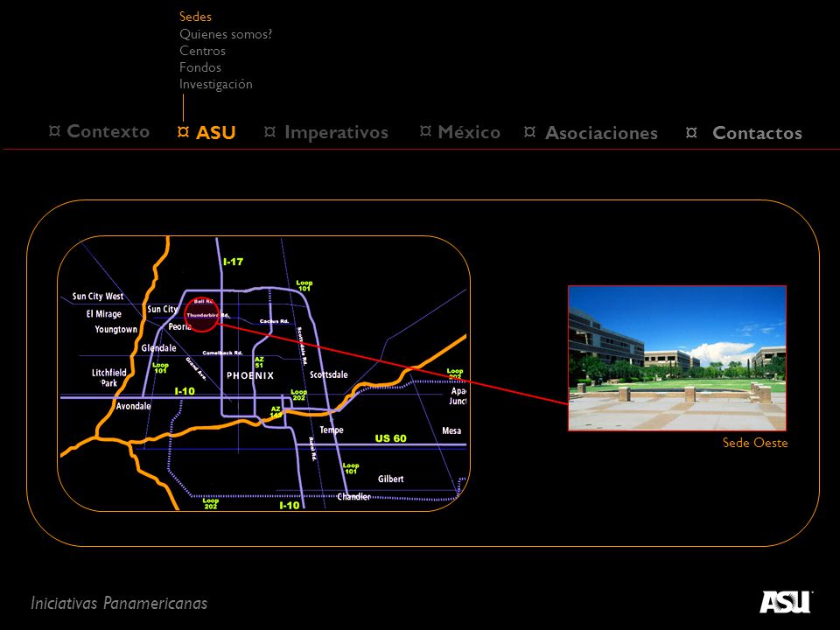Click the Sede Oeste caption
The width and height of the screenshot is (840, 630).
click(755, 443)
